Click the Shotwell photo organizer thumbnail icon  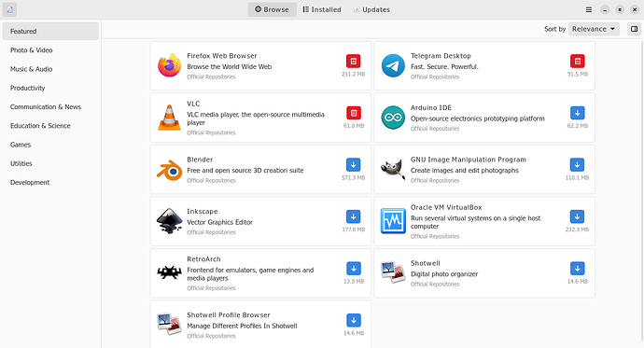(393, 272)
